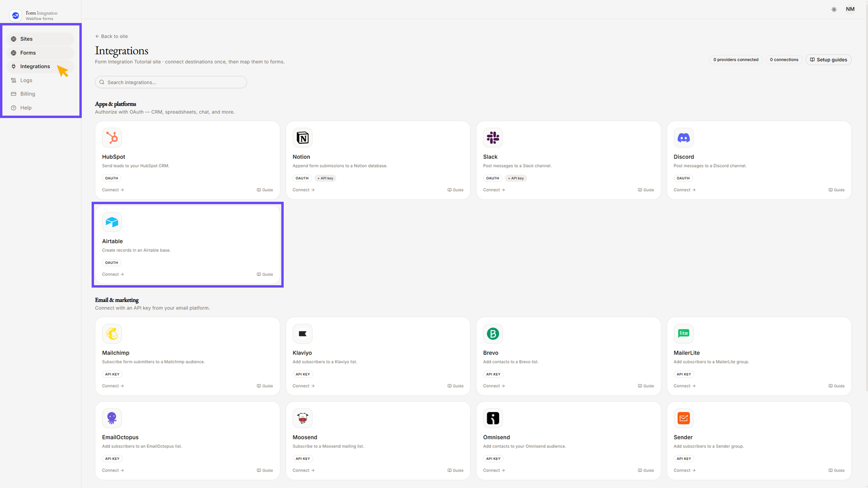The image size is (868, 488).
Task: Click the Apps & platforms section heading
Action: [x=116, y=104]
